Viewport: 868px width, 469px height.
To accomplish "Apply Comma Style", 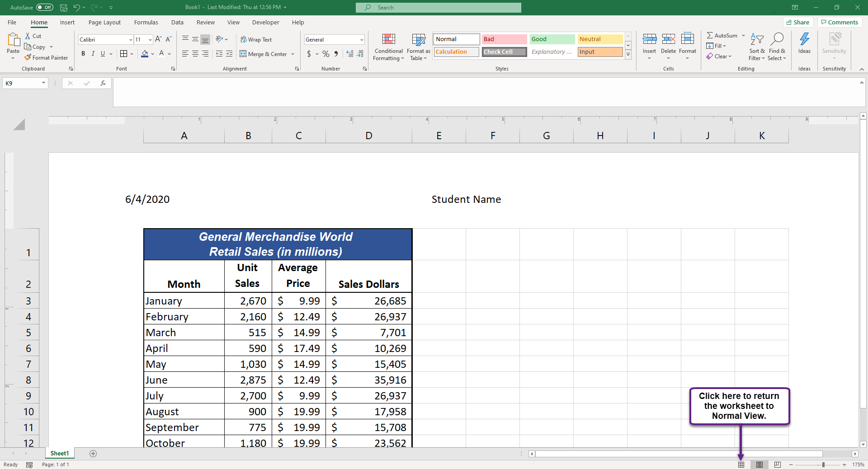I will point(336,54).
